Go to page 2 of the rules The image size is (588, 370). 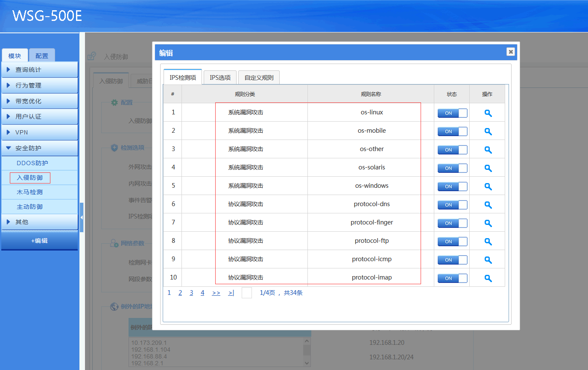click(180, 293)
